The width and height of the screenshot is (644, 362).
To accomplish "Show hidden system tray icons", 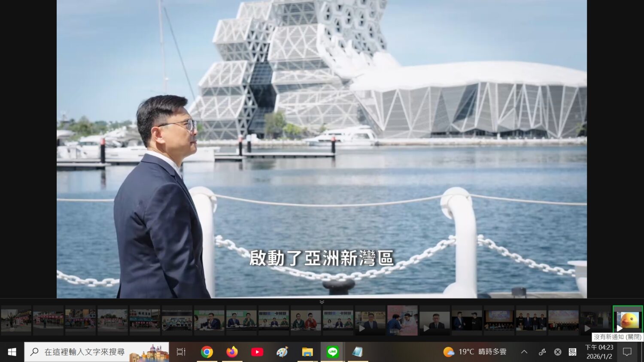I will [524, 352].
